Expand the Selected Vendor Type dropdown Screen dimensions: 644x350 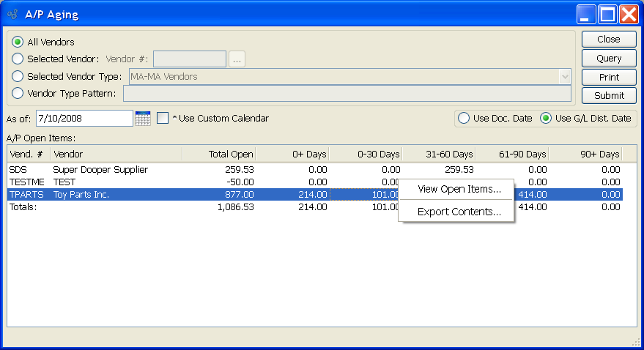point(564,76)
